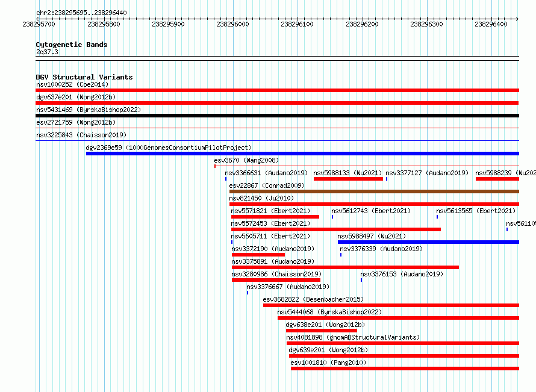Select nsv5988133 (Wu2021) label
The image size is (536, 392).
(x=347, y=173)
